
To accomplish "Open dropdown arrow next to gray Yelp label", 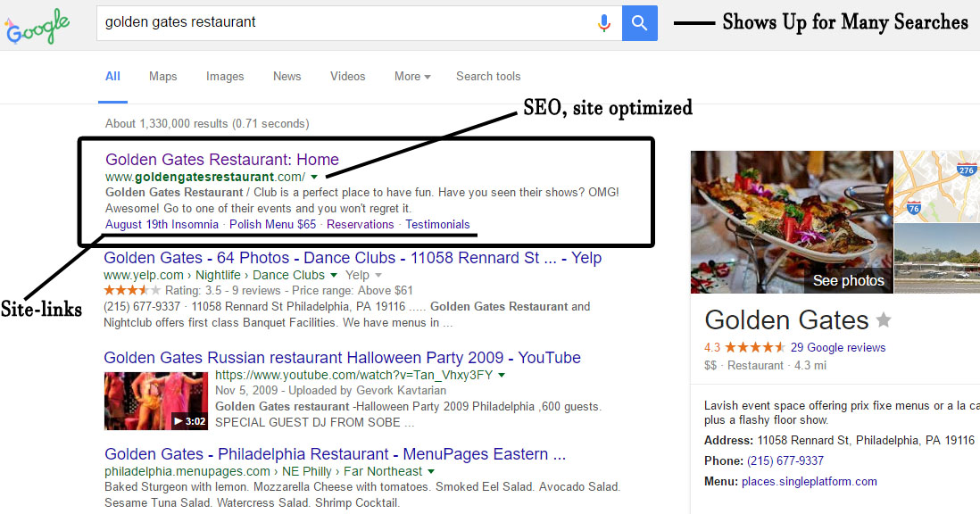I will click(x=378, y=276).
